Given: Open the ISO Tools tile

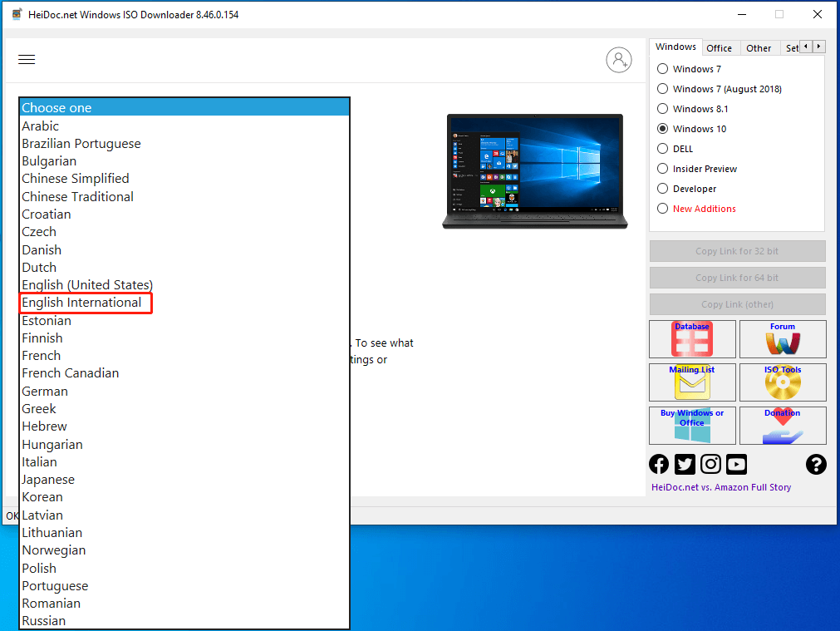Looking at the screenshot, I should click(x=783, y=382).
